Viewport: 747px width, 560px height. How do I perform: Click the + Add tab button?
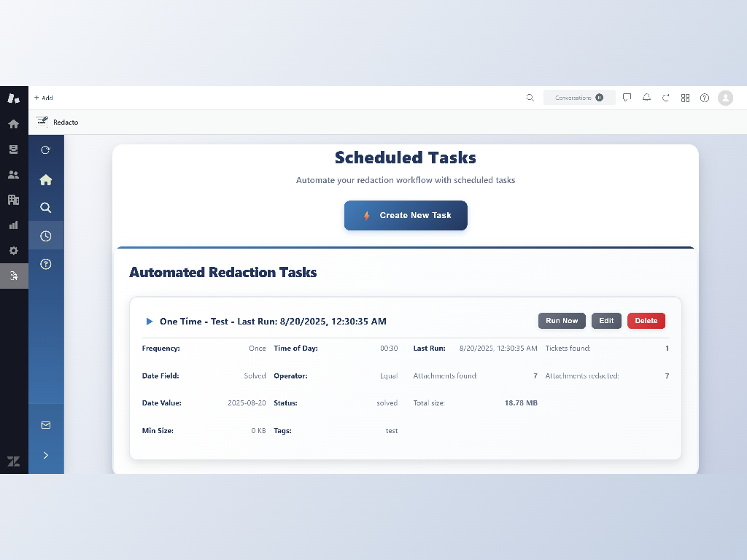[44, 98]
